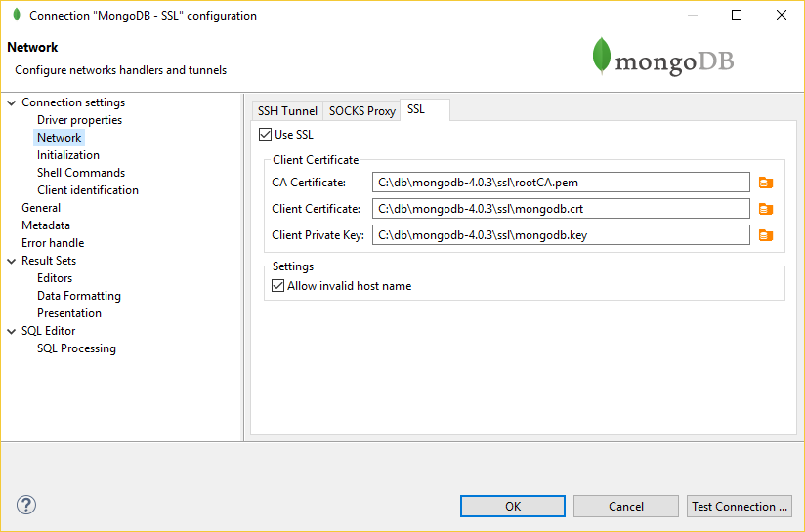Select Error handle in the tree
805x532 pixels.
[x=53, y=243]
